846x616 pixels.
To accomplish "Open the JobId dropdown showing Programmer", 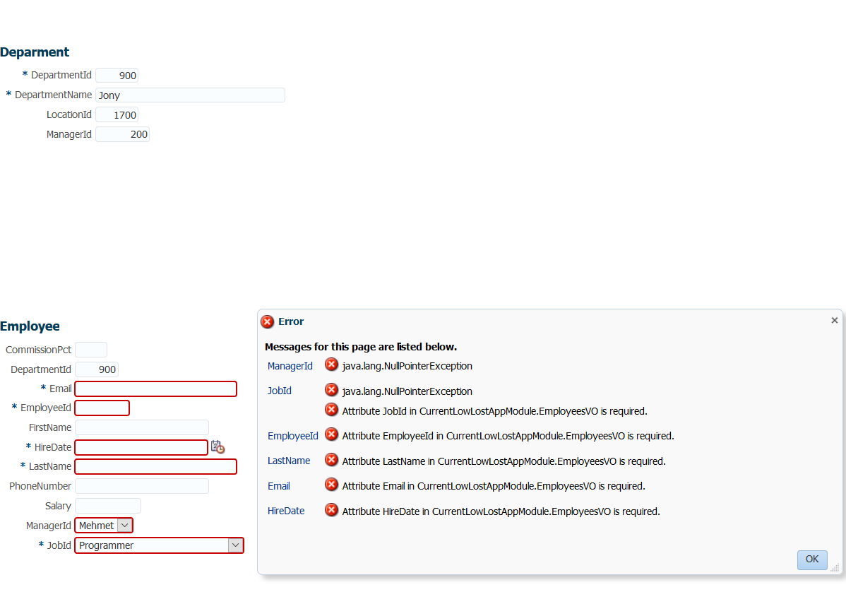I will tap(235, 545).
